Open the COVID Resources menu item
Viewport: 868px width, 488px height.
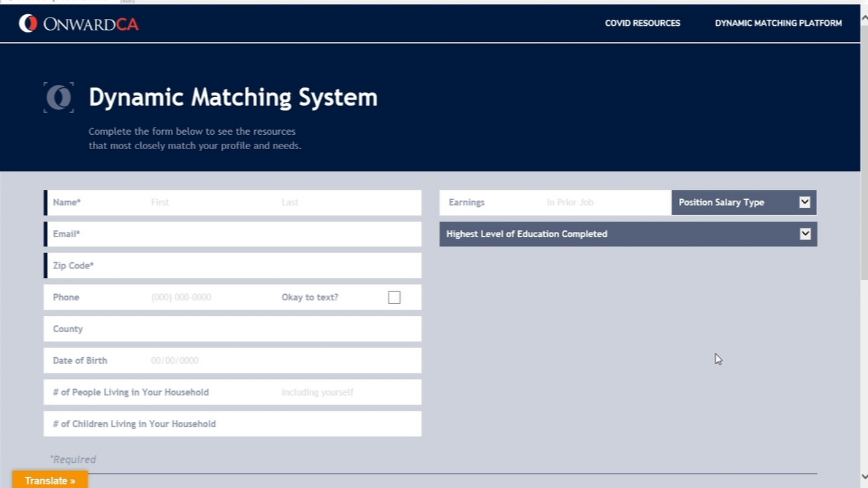pyautogui.click(x=642, y=23)
